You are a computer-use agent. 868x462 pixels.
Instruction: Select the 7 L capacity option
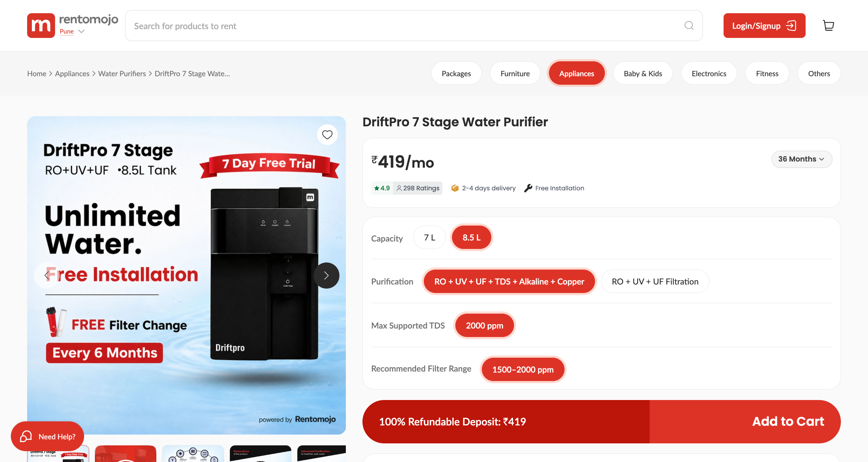pyautogui.click(x=430, y=237)
